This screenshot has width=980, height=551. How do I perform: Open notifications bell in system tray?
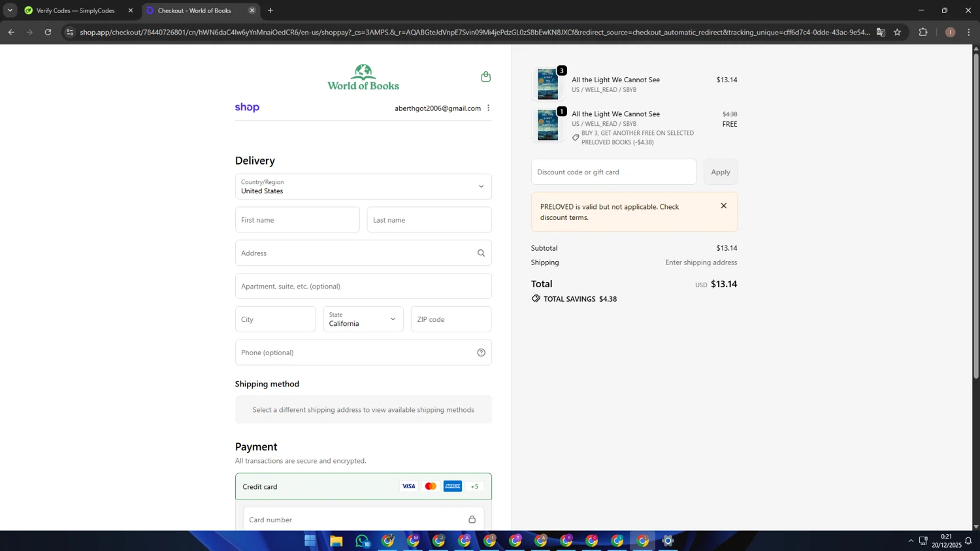pos(968,541)
